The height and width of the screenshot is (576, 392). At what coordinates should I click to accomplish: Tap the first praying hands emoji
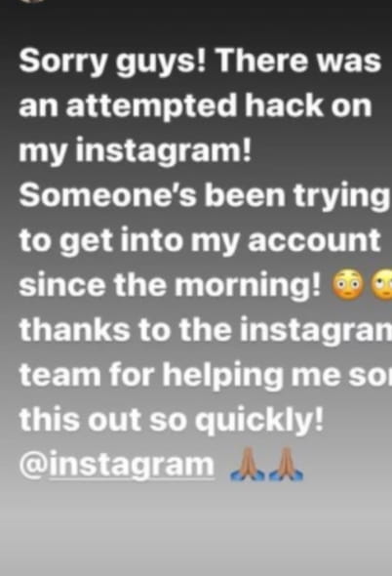247,465
